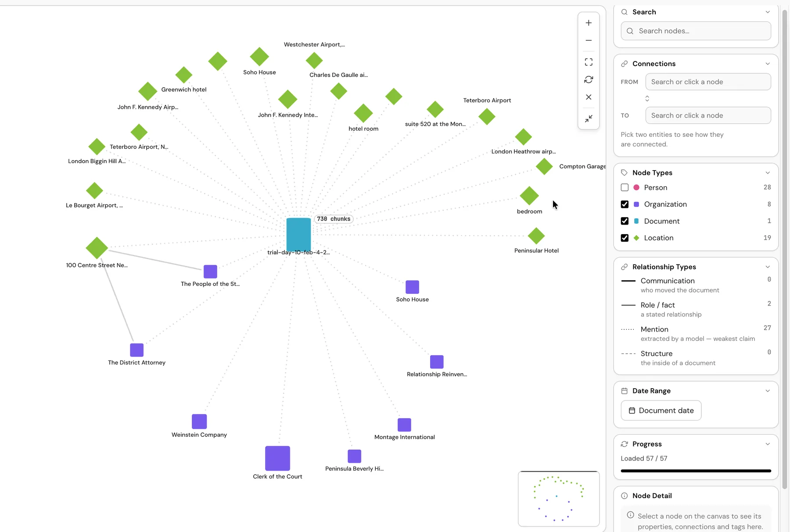Select the Clerk of the Court node
Screen dimensions: 790x532
coord(277,458)
